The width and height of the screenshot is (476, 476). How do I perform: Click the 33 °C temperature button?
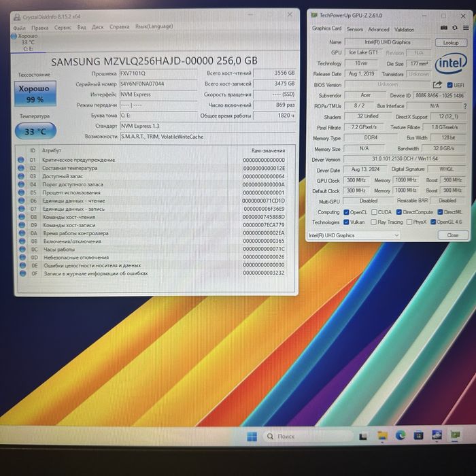(x=35, y=131)
